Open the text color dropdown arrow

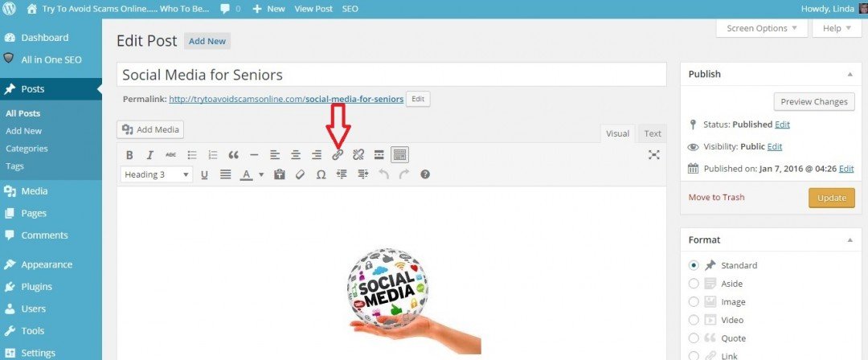(x=261, y=175)
